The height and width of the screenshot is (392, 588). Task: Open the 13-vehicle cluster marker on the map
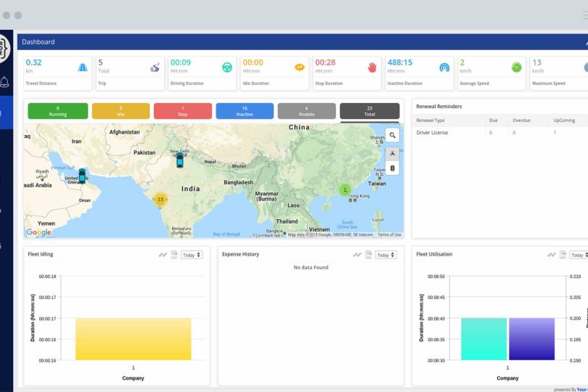[160, 199]
